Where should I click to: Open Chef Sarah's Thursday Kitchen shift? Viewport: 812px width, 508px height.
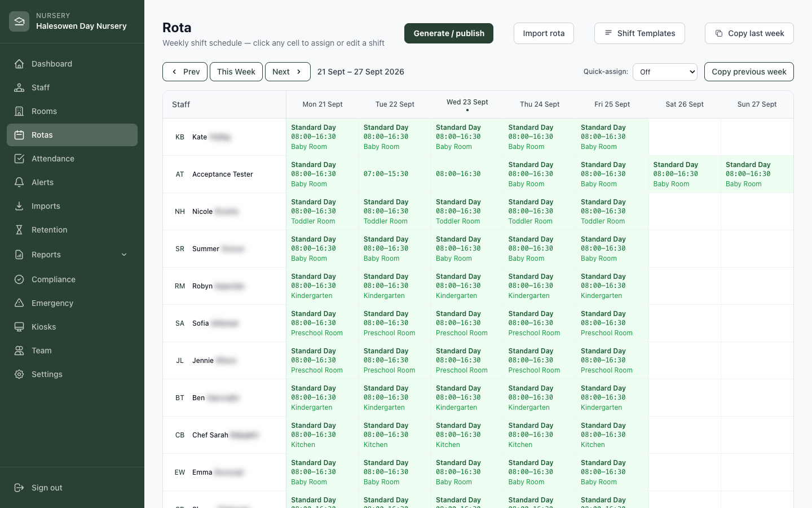click(540, 435)
